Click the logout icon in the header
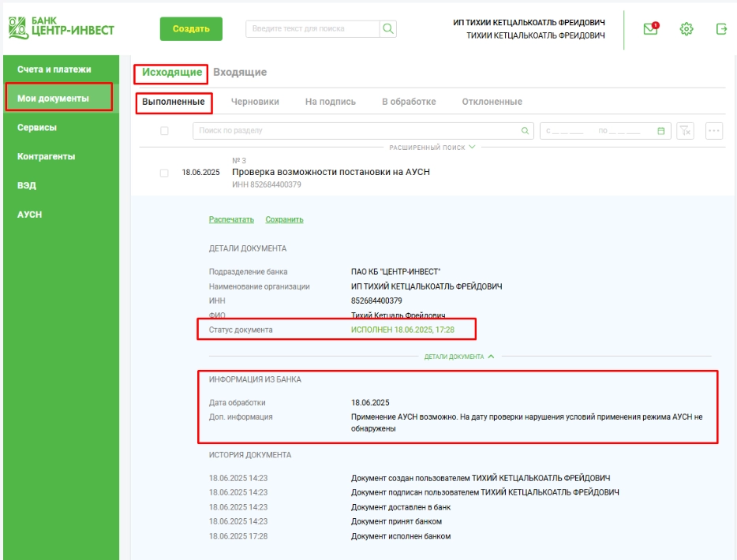 tap(721, 29)
